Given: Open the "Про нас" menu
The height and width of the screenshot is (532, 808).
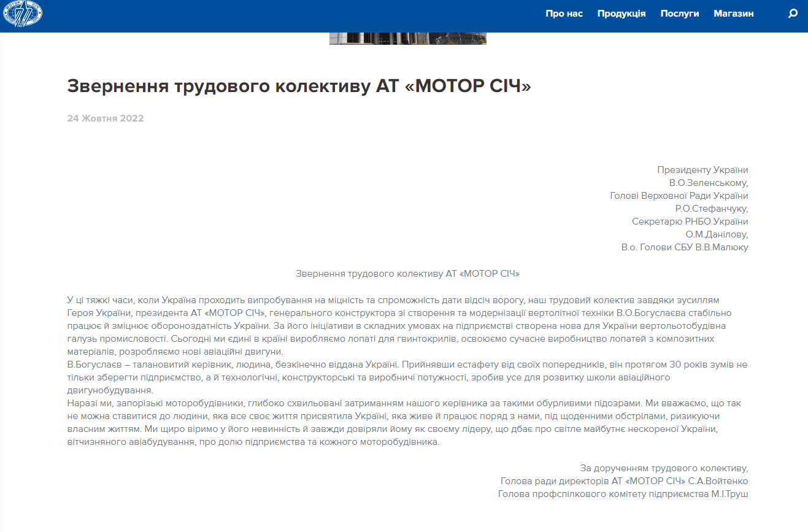Looking at the screenshot, I should point(564,13).
